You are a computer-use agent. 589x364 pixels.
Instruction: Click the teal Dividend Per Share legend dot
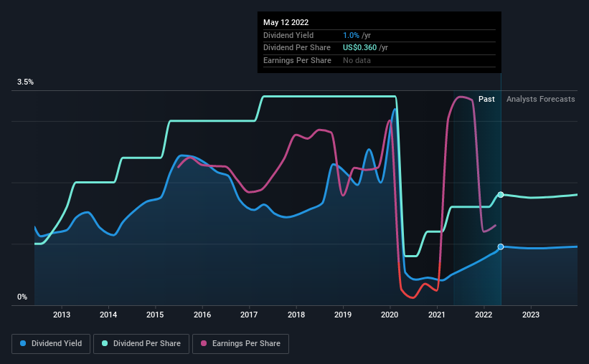(105, 343)
